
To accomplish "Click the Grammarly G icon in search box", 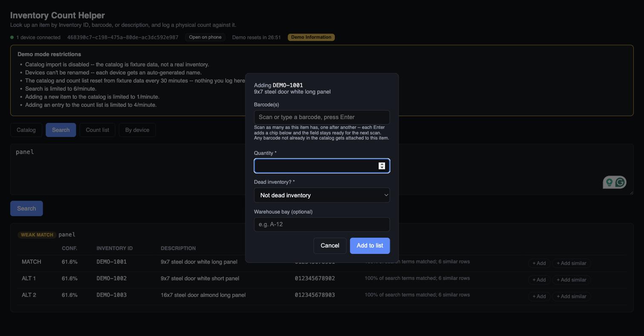I will 620,182.
